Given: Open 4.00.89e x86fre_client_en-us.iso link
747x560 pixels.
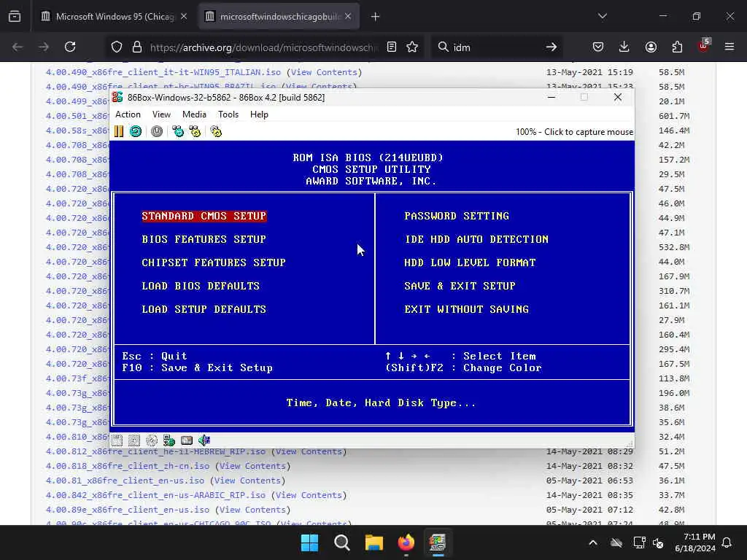Looking at the screenshot, I should [x=128, y=510].
